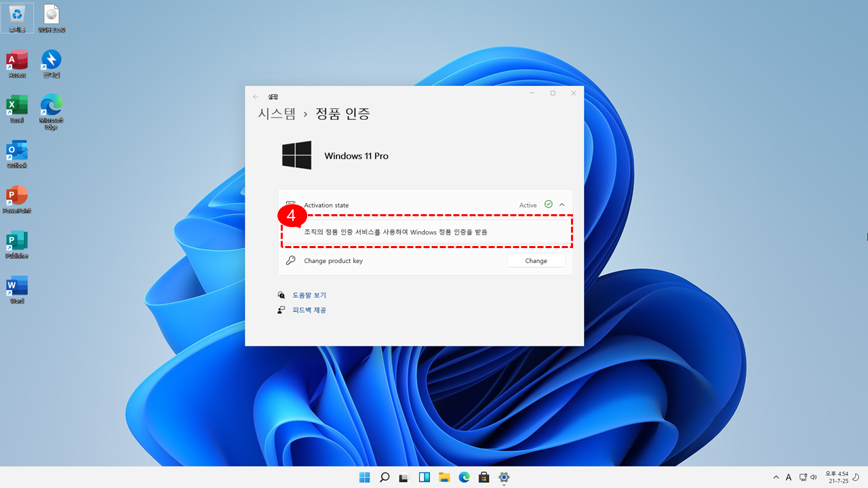Open the Widgets panel from taskbar
This screenshot has height=488, width=868.
click(x=425, y=477)
